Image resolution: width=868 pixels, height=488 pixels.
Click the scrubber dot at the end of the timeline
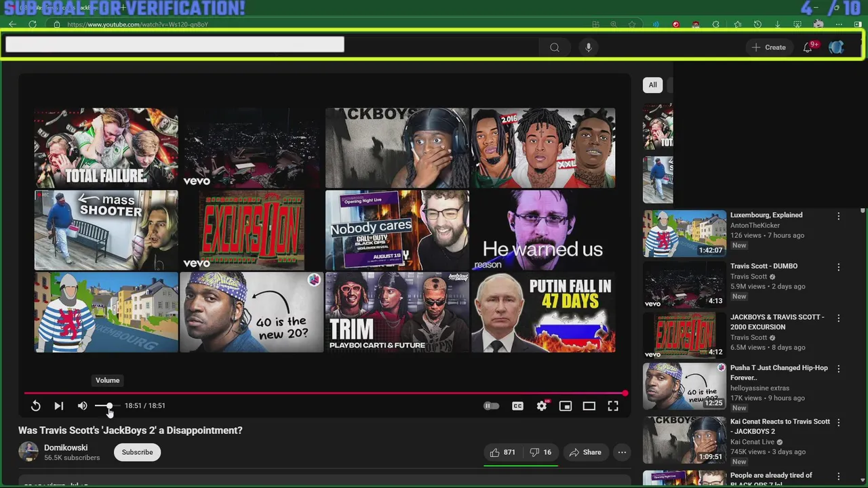pos(625,393)
